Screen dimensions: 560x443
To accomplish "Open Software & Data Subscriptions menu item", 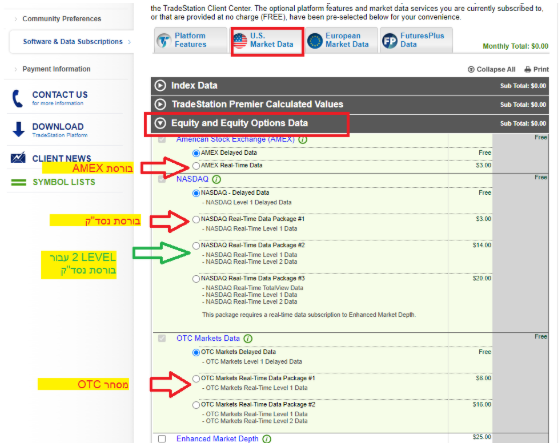I will pos(72,41).
